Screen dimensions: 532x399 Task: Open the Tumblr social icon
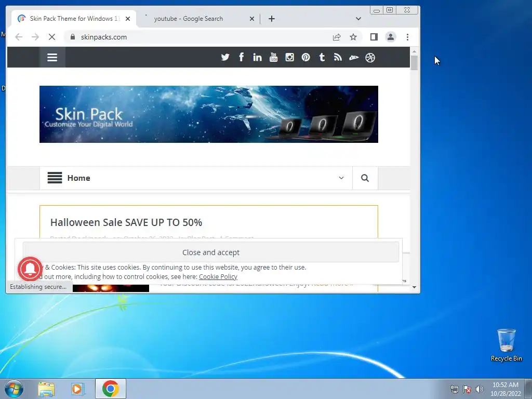pos(322,57)
